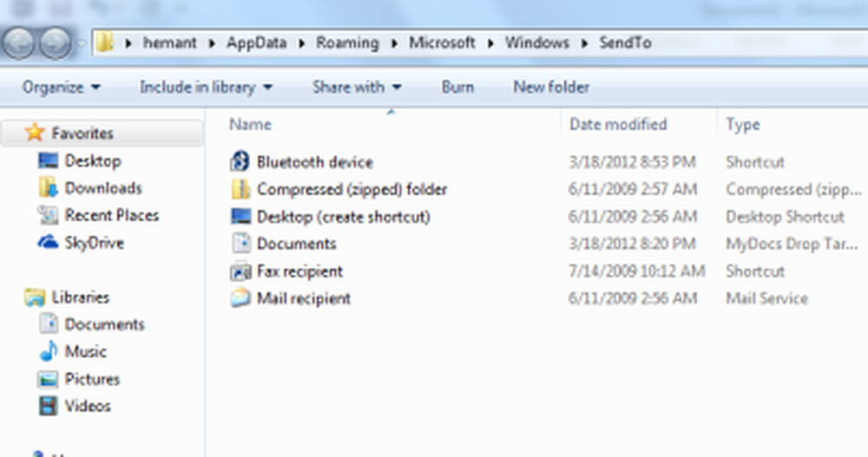868x457 pixels.
Task: Open the Share with dropdown
Action: (357, 87)
